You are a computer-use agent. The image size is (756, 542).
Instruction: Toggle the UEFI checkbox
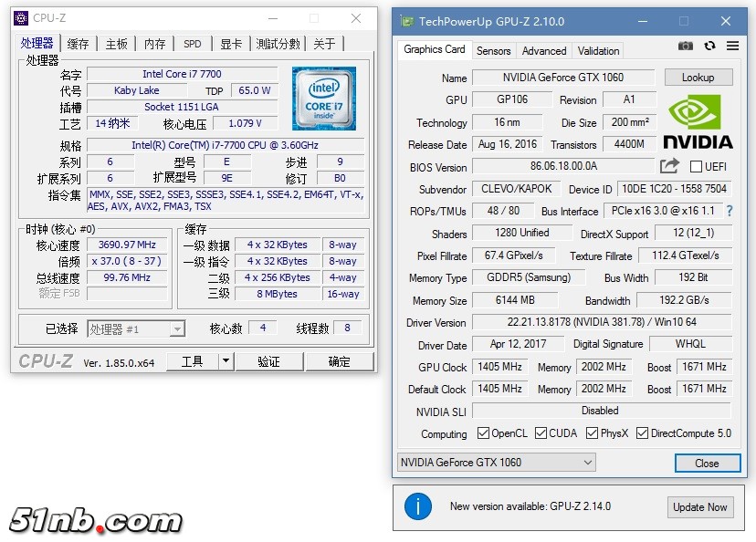697,167
